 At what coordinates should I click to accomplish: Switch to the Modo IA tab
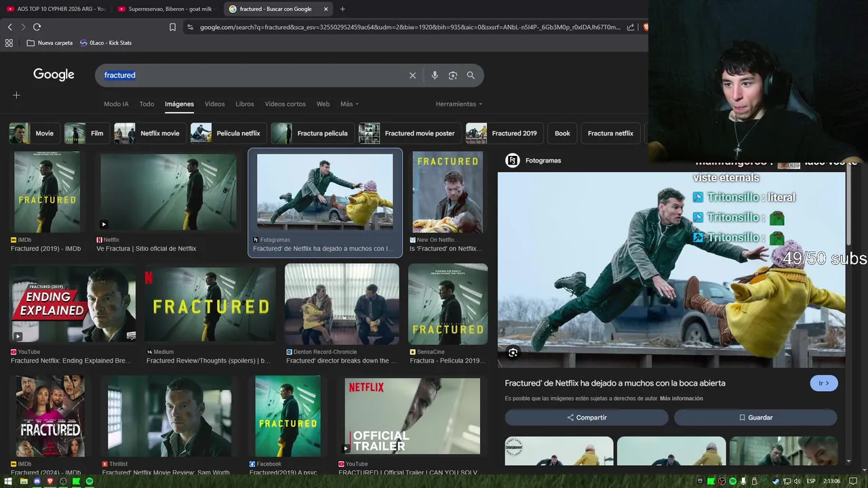tap(116, 104)
